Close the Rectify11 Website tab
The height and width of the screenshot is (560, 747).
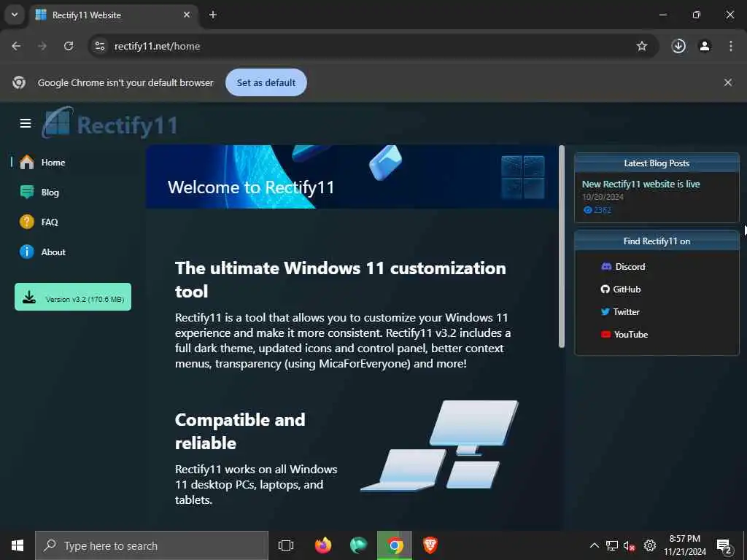click(x=187, y=15)
